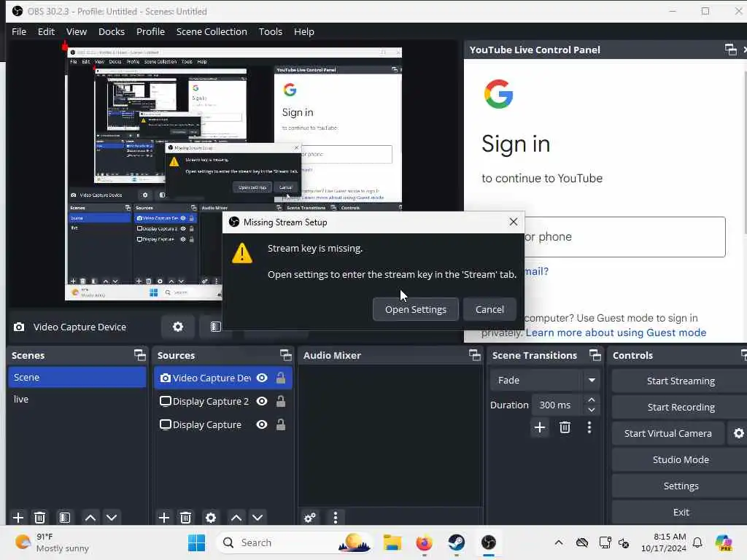Viewport: 747px width, 560px height.
Task: Hide the Display Capture source
Action: click(262, 424)
